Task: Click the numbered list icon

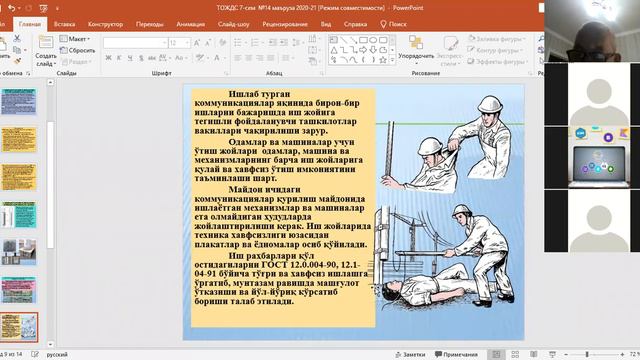Action: 255,42
